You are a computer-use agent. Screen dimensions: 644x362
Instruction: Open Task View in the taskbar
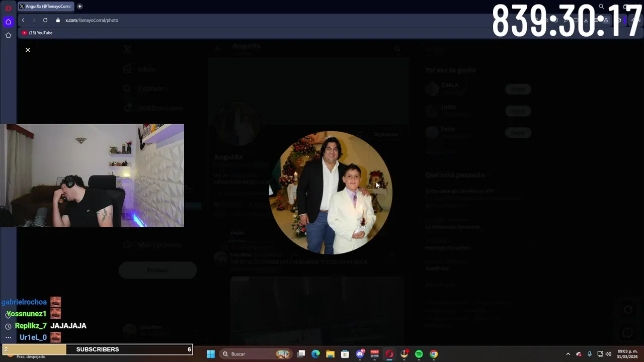301,354
